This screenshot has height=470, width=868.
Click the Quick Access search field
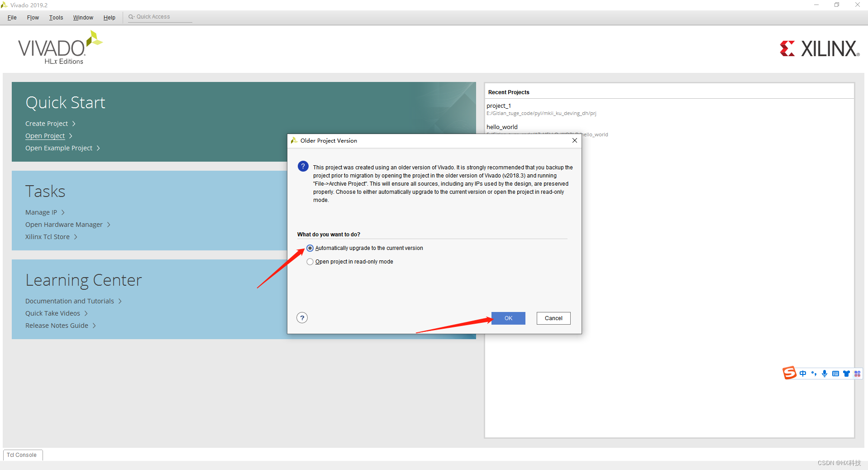160,17
